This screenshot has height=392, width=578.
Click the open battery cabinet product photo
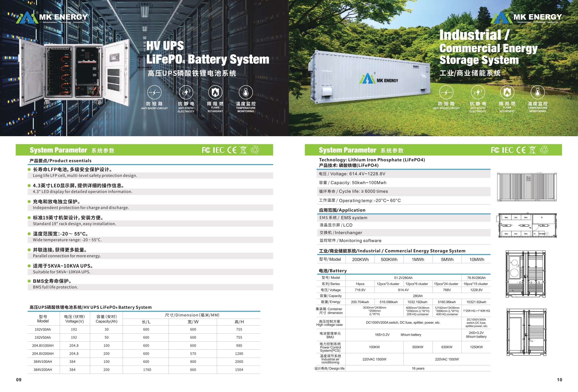coord(74,72)
